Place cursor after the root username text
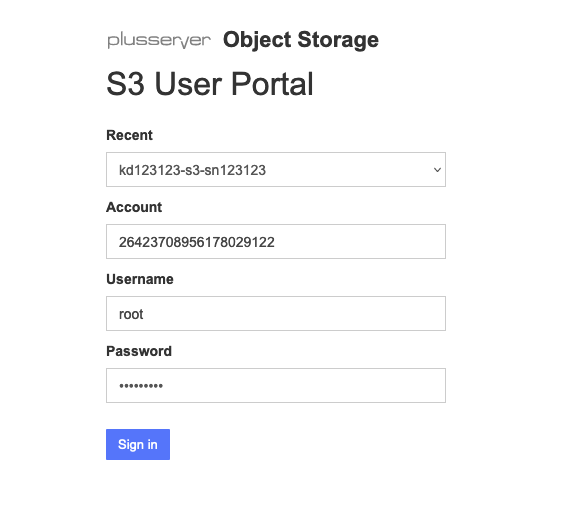Screen dimensions: 570x506 (144, 314)
